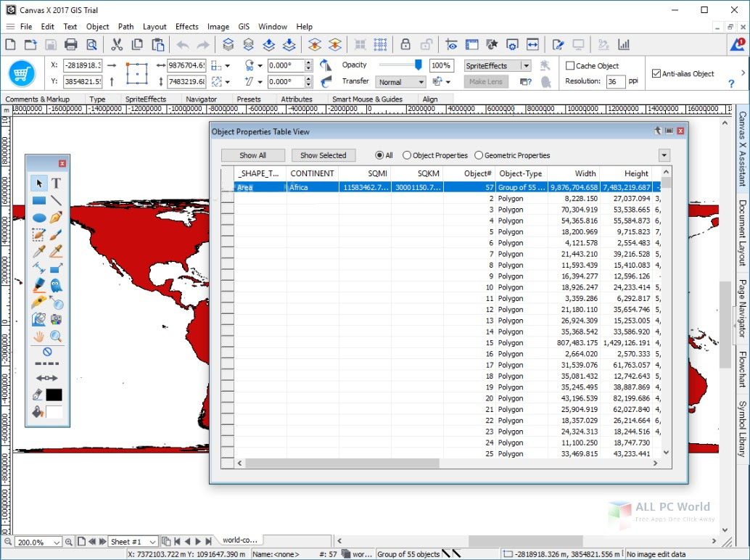Click the black stroke ink color swatch

pyautogui.click(x=54, y=395)
